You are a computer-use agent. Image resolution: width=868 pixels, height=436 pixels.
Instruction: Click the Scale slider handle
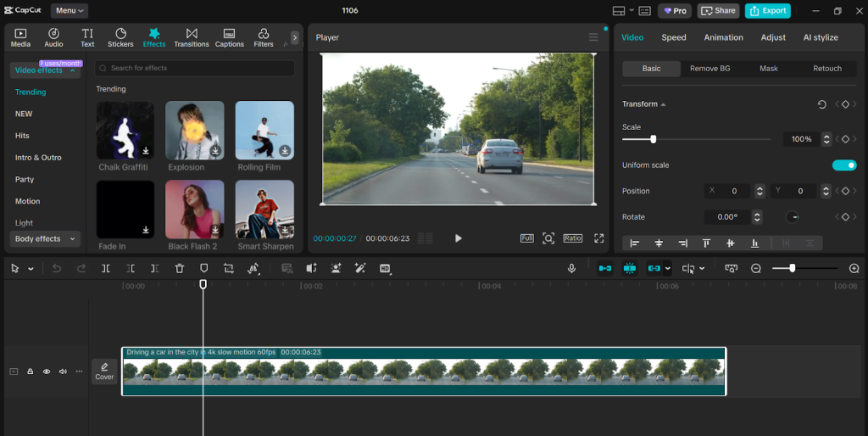653,139
